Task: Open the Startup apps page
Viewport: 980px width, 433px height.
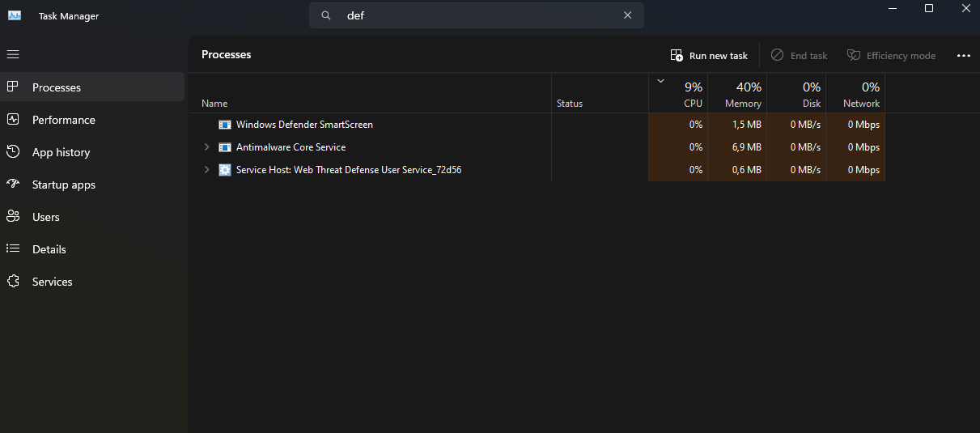Action: coord(93,185)
